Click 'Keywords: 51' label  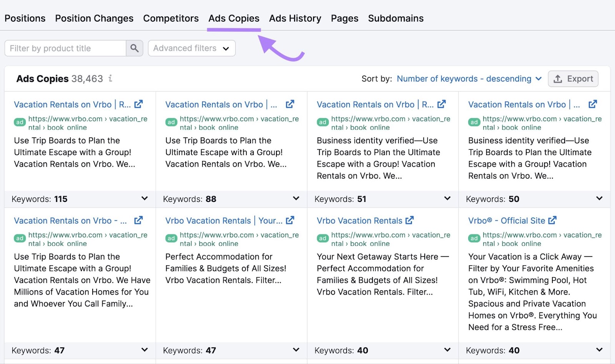pos(340,199)
